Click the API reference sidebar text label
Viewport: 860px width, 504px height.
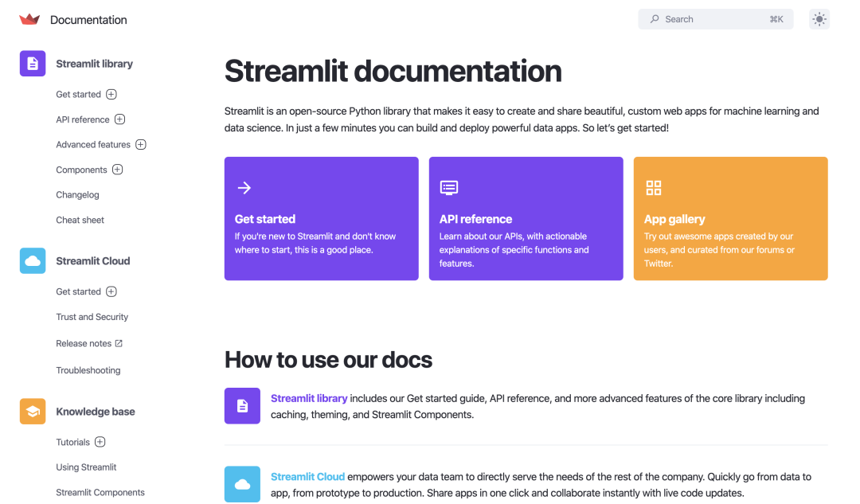click(x=83, y=119)
